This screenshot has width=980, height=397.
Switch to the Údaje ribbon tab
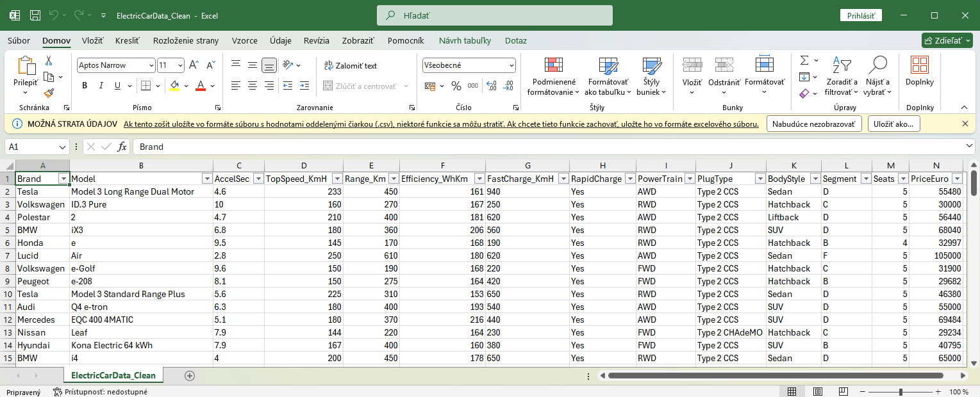pos(281,40)
